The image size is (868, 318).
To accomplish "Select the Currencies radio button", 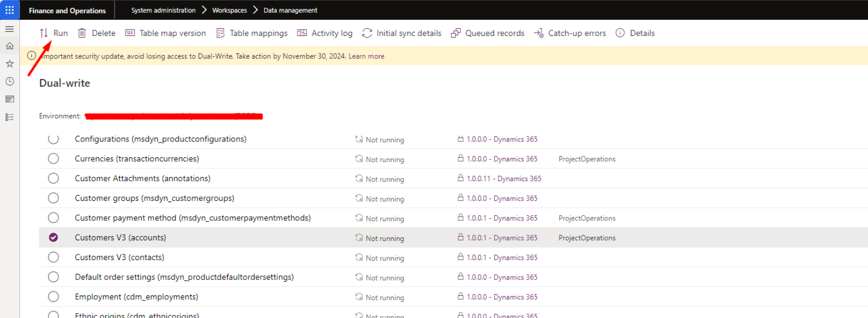I will point(53,159).
